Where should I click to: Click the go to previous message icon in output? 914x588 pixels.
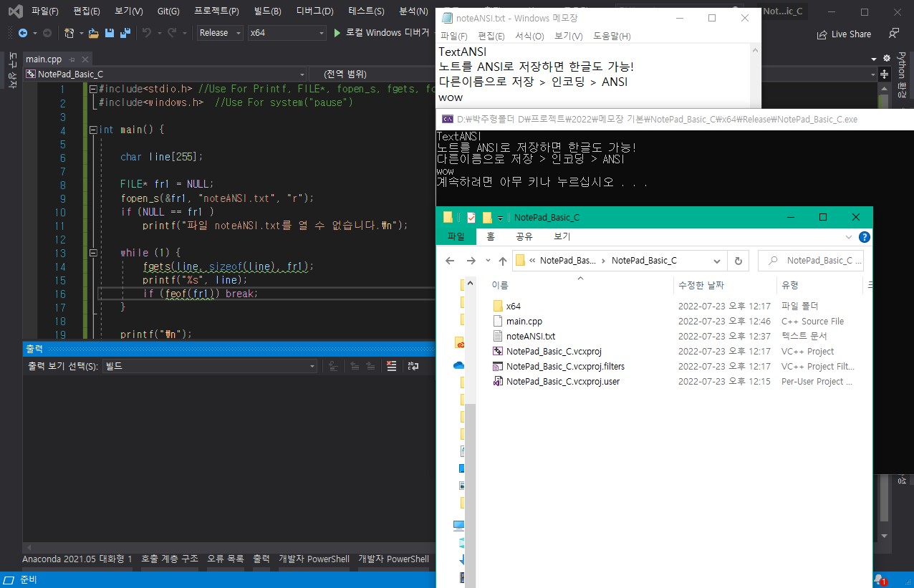click(x=354, y=366)
